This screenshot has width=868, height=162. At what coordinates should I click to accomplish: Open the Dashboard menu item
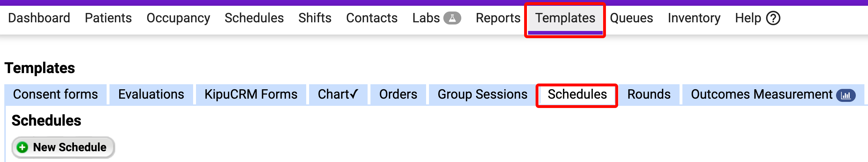pyautogui.click(x=39, y=18)
